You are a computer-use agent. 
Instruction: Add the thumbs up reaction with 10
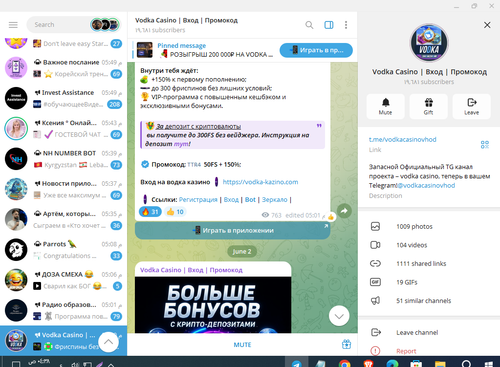pos(175,212)
